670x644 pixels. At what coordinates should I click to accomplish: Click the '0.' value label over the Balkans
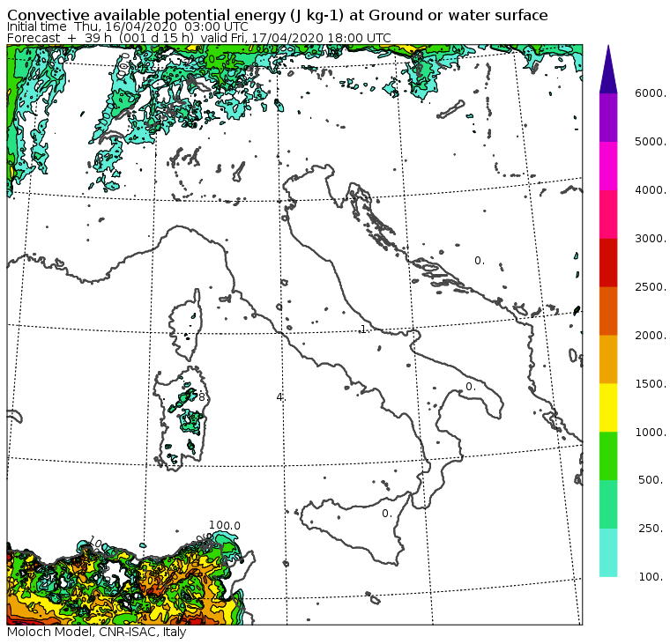[480, 261]
